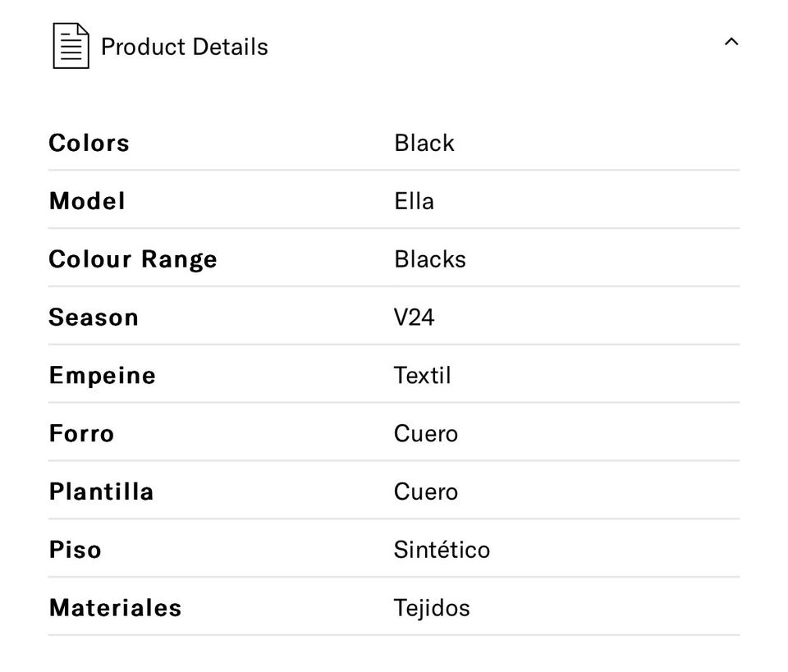Click the Empeine label
The width and height of the screenshot is (788, 672).
pos(102,376)
